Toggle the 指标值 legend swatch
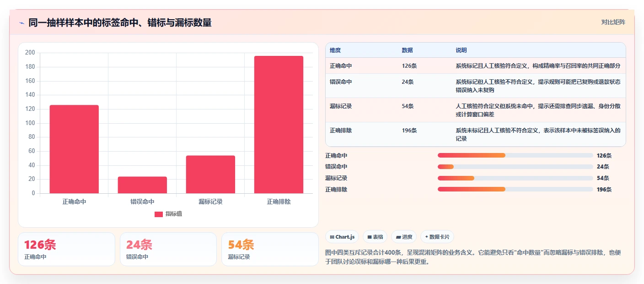Viewport: 644px width, 284px height. pyautogui.click(x=159, y=214)
